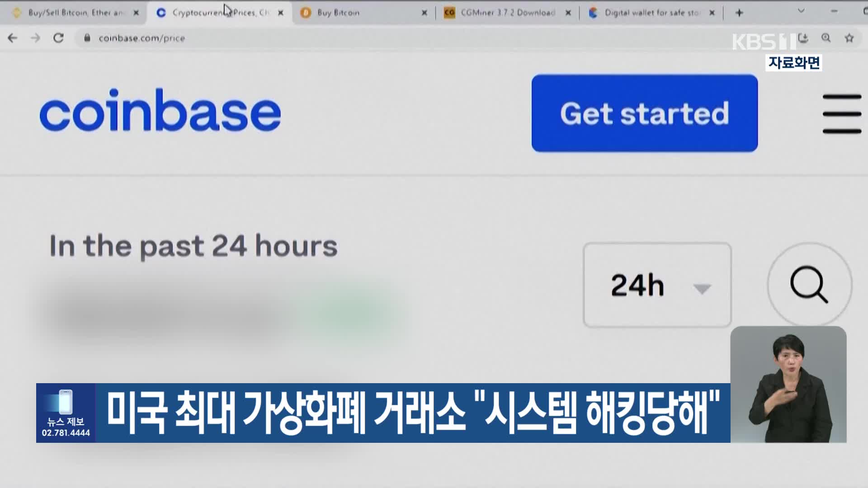868x488 pixels.
Task: Select the Cryptocurrency Prices tab
Action: tap(219, 13)
